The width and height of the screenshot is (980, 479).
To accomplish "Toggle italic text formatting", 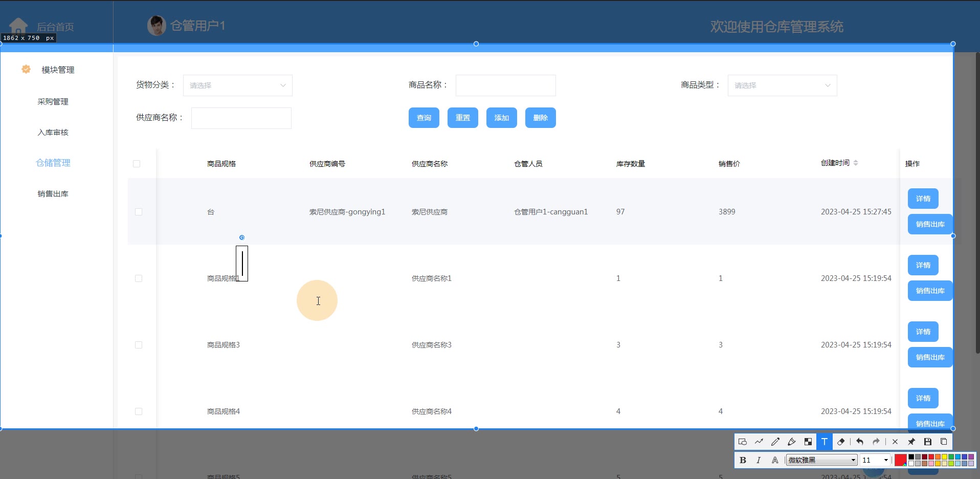I will [759, 460].
